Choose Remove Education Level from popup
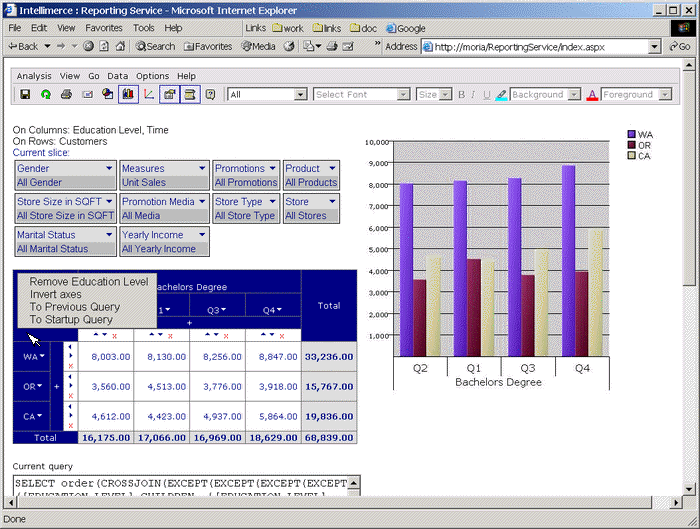The width and height of the screenshot is (700, 529). [89, 282]
